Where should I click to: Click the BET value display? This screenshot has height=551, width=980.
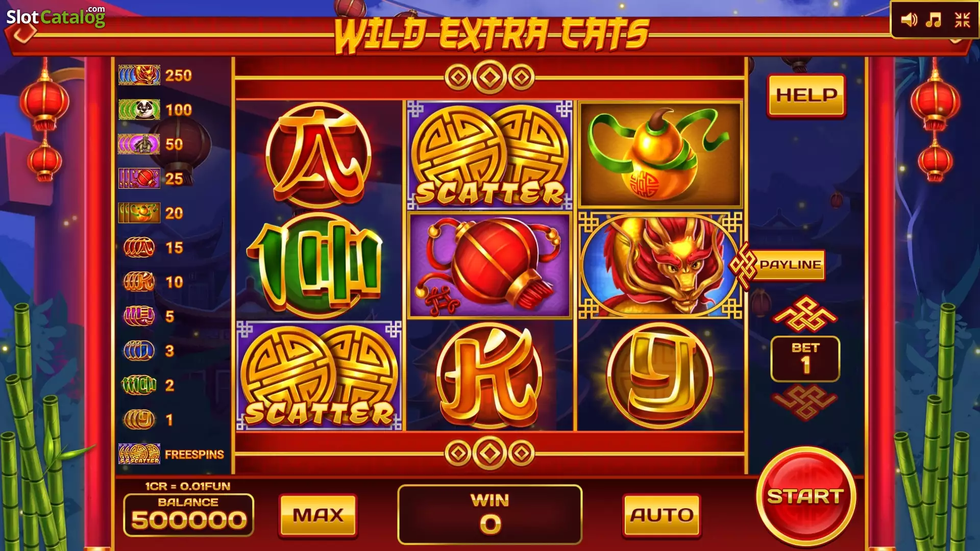(x=805, y=359)
